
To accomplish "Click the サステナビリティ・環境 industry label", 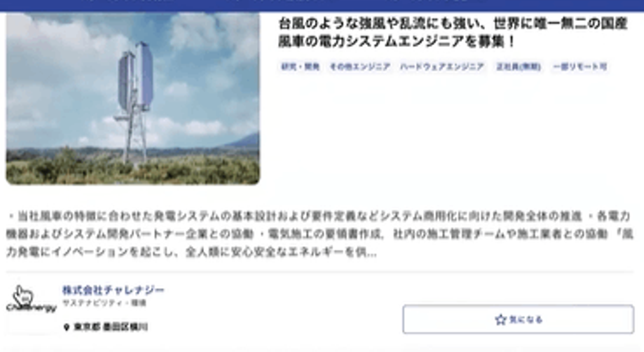I will pos(104,303).
